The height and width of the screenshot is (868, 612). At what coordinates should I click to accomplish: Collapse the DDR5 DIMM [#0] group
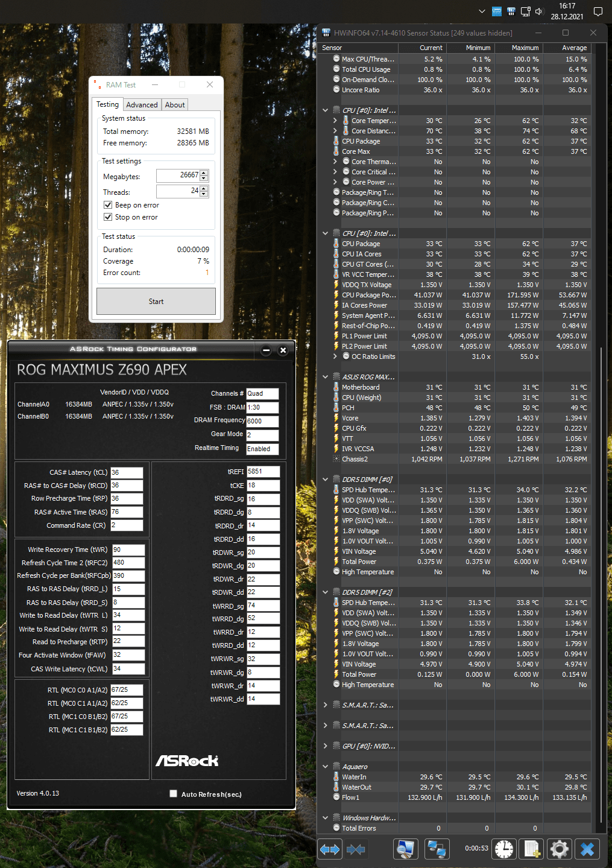326,480
